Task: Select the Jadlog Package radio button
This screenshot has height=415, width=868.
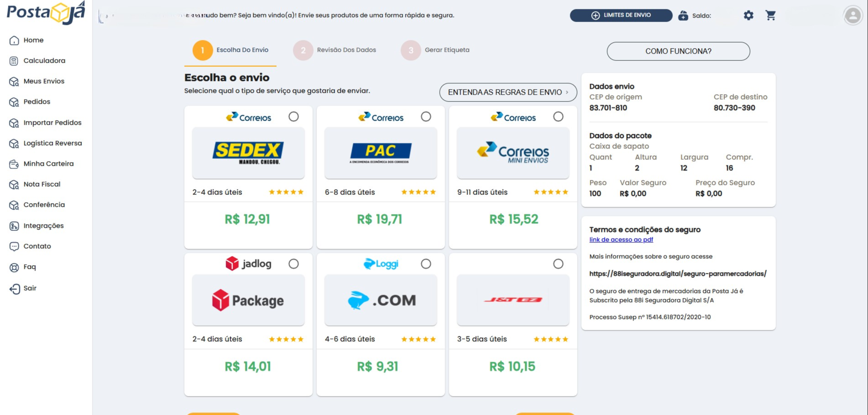Action: [x=293, y=264]
